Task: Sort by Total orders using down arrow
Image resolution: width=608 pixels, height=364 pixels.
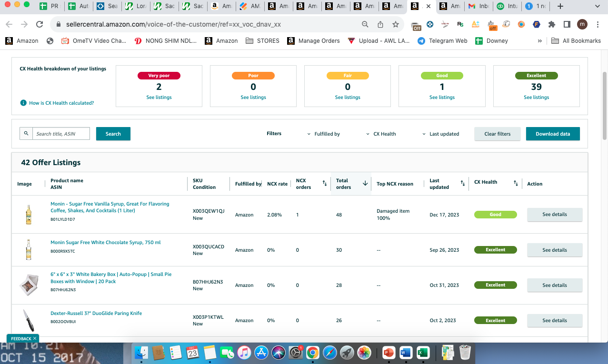Action: [x=365, y=183]
